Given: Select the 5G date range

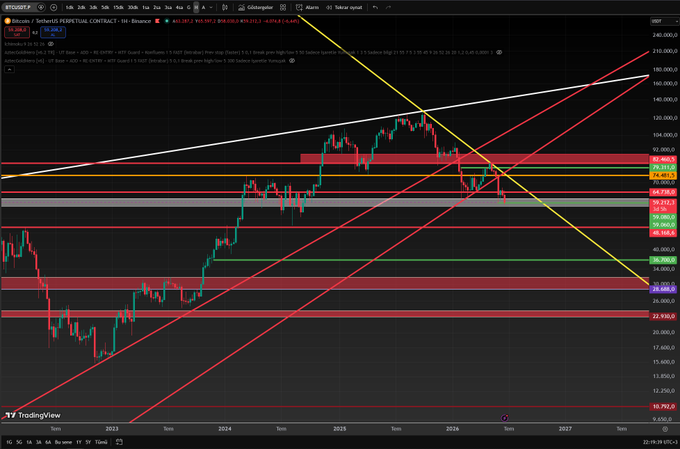Looking at the screenshot, I should click(x=19, y=442).
